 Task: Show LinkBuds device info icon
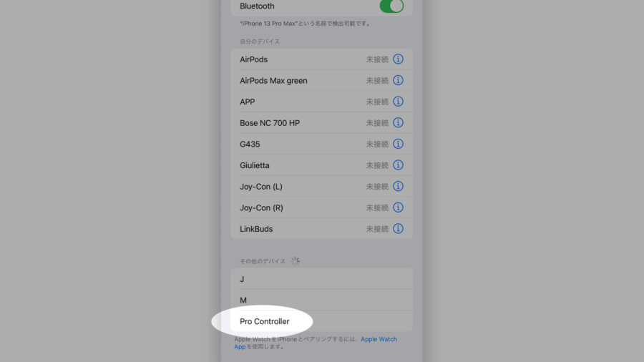(398, 229)
